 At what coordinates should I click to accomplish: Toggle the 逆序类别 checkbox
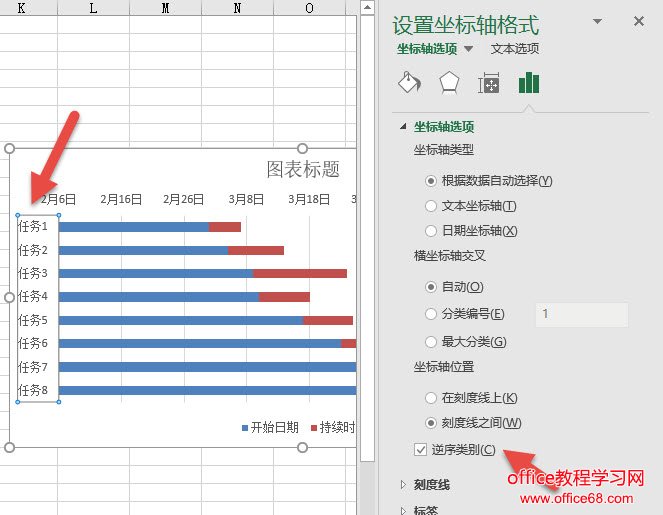tap(421, 449)
